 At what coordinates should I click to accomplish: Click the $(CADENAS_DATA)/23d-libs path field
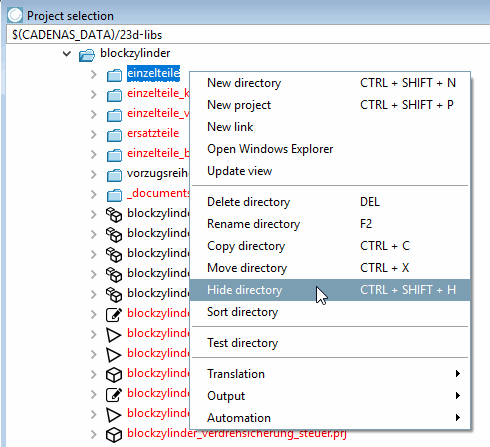(x=248, y=35)
